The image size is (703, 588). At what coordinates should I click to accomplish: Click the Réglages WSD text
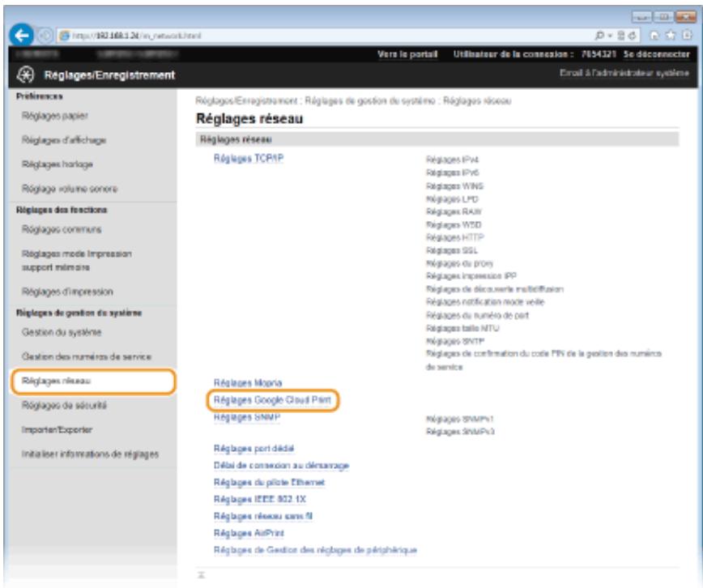click(454, 224)
